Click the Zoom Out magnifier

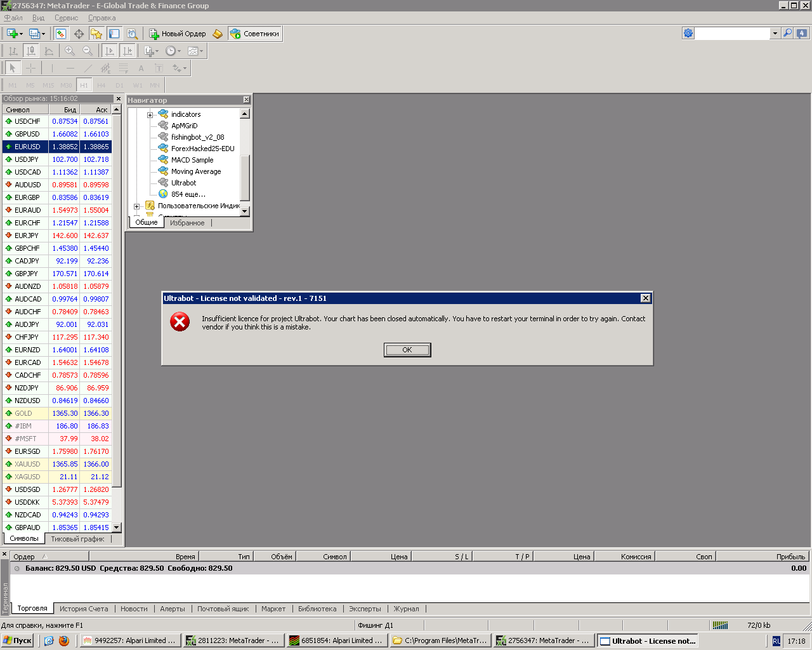[88, 51]
